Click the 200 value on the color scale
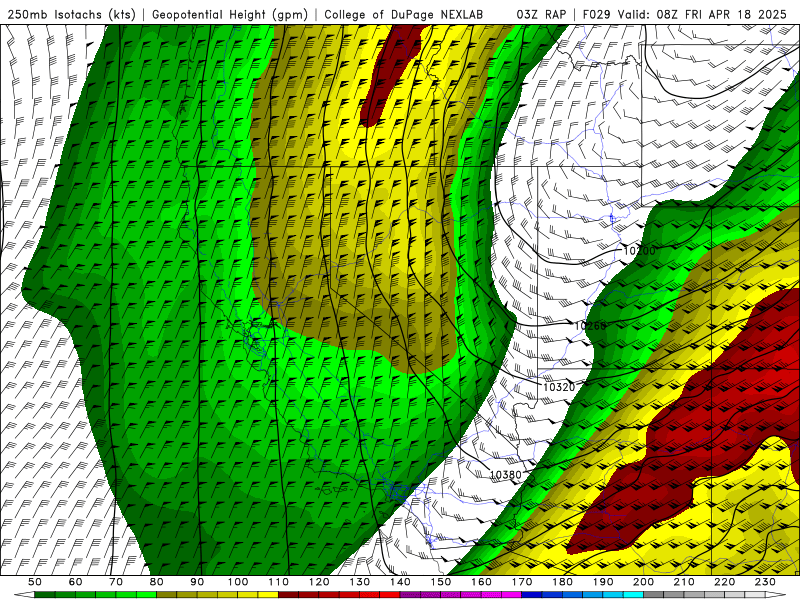Image resolution: width=800 pixels, height=600 pixels. pos(643,582)
